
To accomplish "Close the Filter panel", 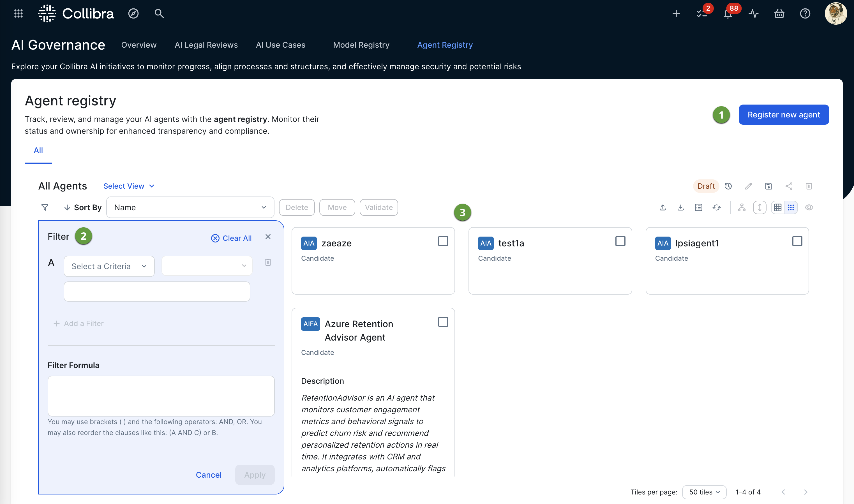I will 268,237.
